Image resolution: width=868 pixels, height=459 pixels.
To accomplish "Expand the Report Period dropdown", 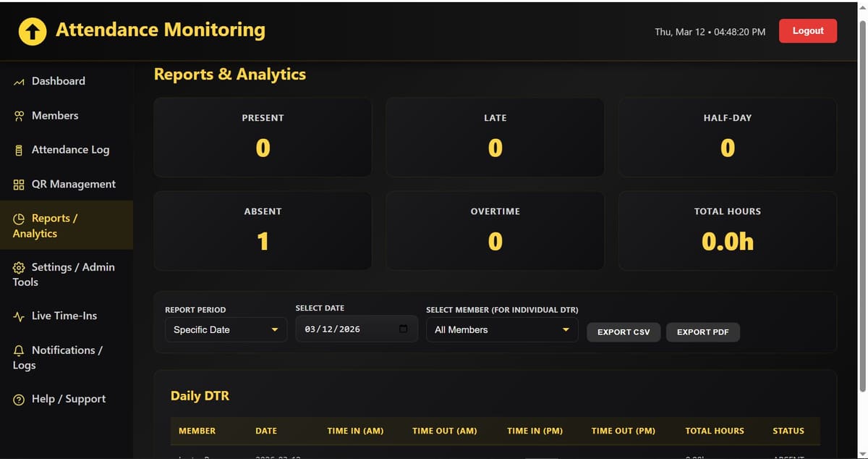I will point(226,329).
